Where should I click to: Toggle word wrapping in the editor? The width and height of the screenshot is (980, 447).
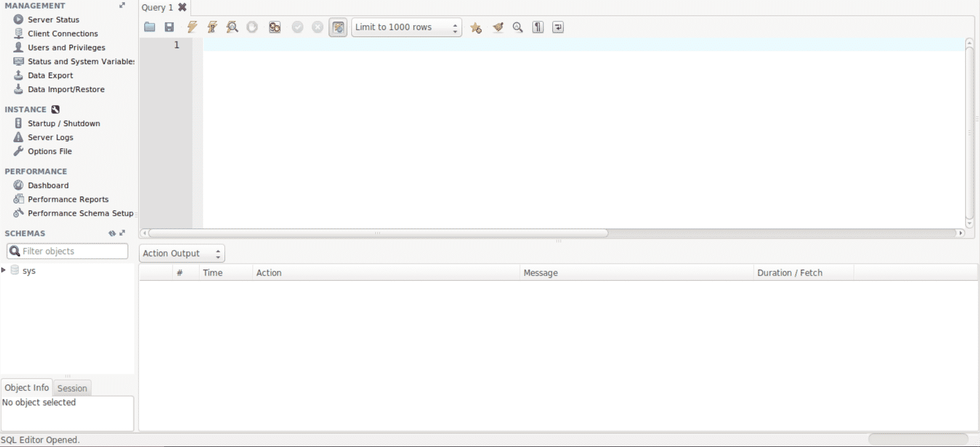pos(558,27)
